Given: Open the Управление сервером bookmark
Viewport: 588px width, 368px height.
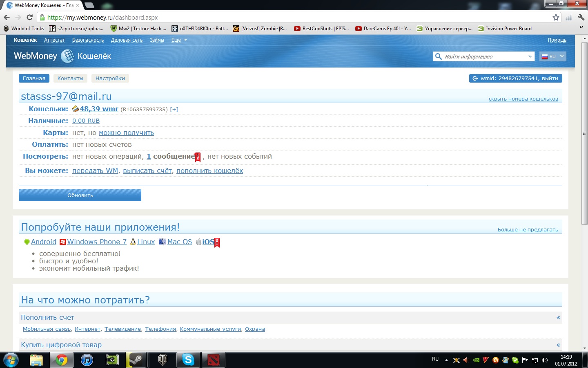Looking at the screenshot, I should point(444,29).
